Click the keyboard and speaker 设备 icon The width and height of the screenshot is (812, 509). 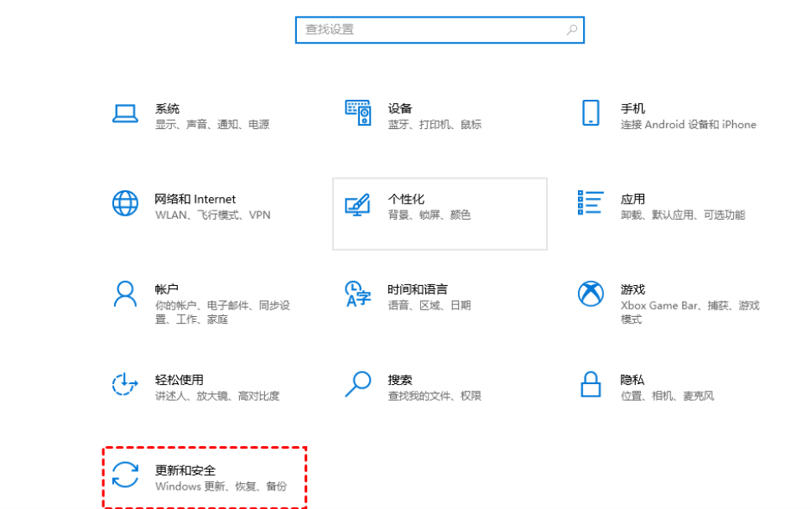click(x=358, y=113)
